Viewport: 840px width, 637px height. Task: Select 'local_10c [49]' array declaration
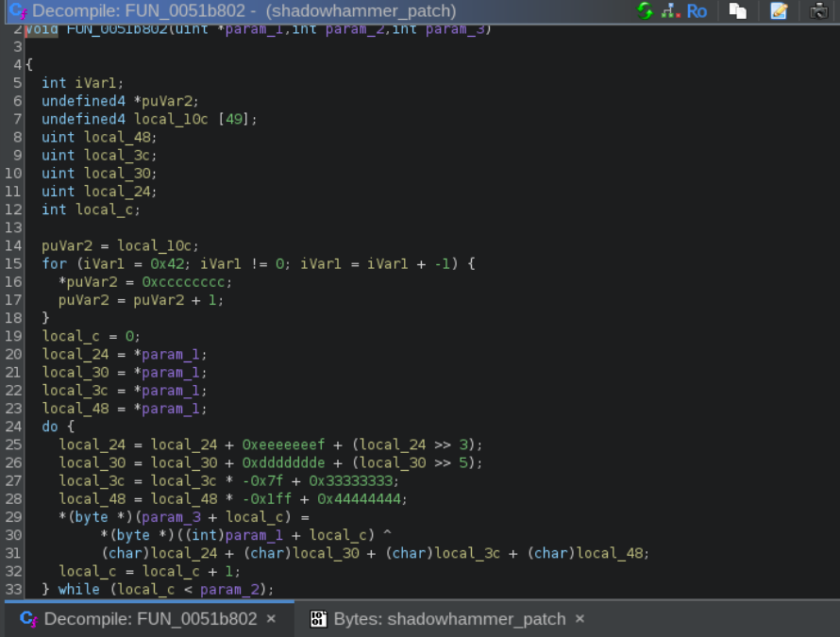click(x=192, y=119)
